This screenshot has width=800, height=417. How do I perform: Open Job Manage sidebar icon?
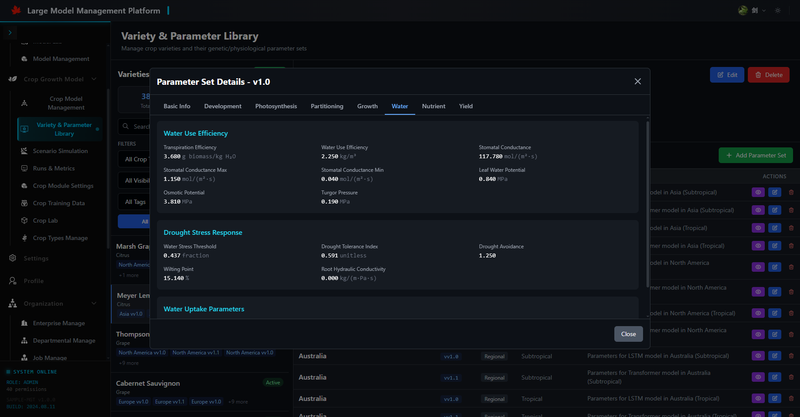[24, 358]
